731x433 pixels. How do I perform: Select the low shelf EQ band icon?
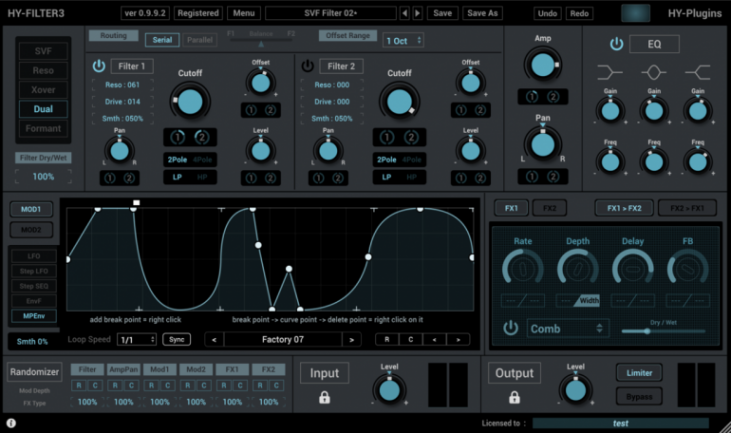tap(610, 72)
